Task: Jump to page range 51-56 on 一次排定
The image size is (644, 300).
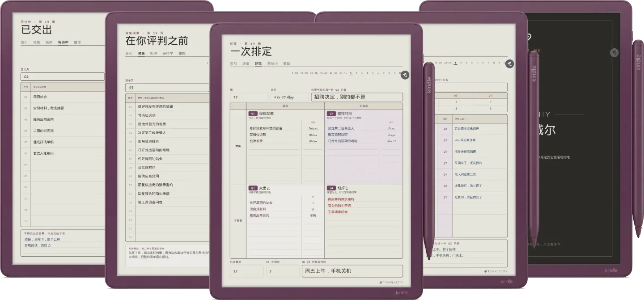Action: (343, 73)
